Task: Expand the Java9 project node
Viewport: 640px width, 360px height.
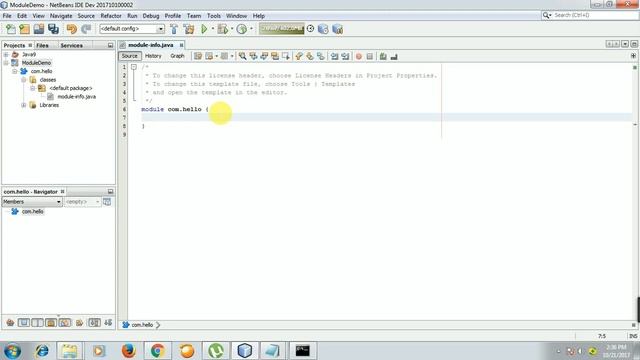Action: (6, 54)
